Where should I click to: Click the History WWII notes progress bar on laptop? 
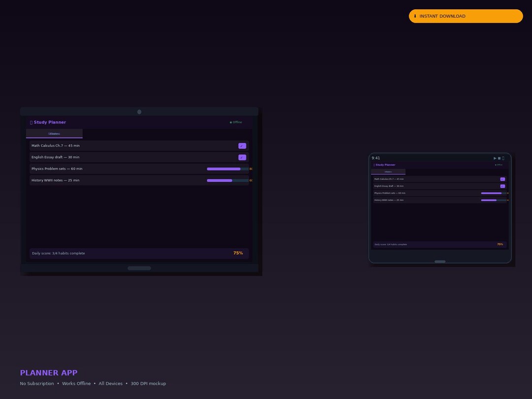(x=228, y=180)
